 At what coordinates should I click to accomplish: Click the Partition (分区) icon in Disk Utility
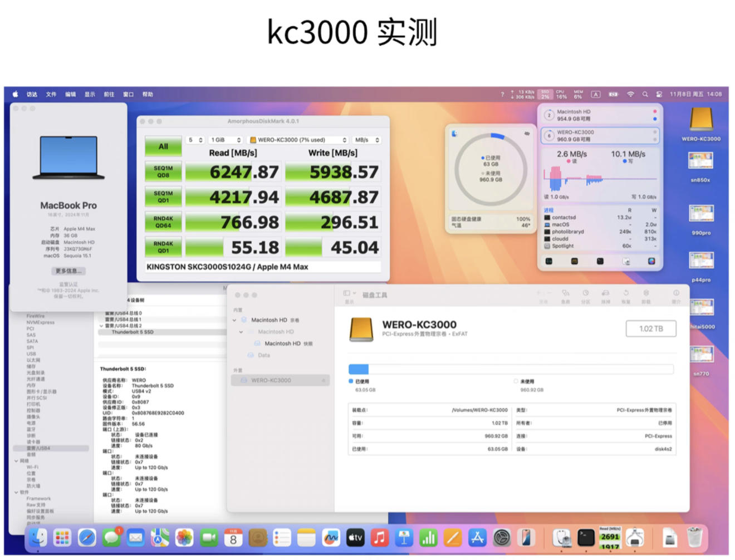[585, 293]
